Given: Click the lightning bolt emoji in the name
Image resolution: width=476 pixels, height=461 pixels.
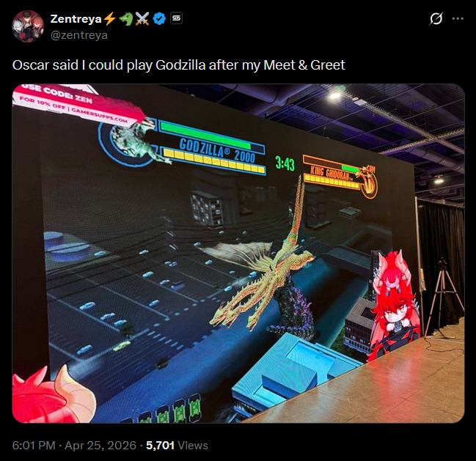Looking at the screenshot, I should click(x=109, y=19).
